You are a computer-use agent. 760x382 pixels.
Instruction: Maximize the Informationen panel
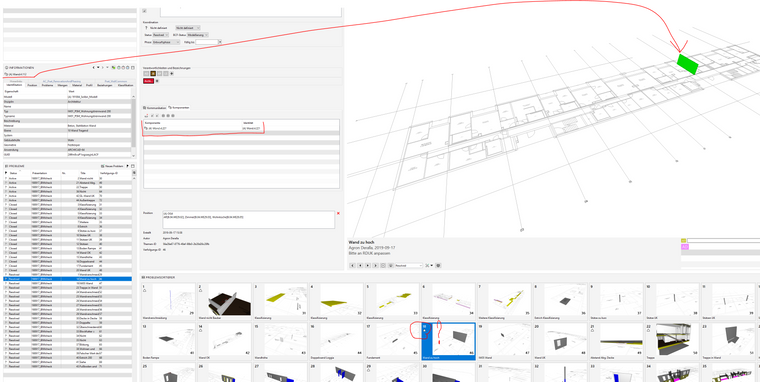[133, 67]
